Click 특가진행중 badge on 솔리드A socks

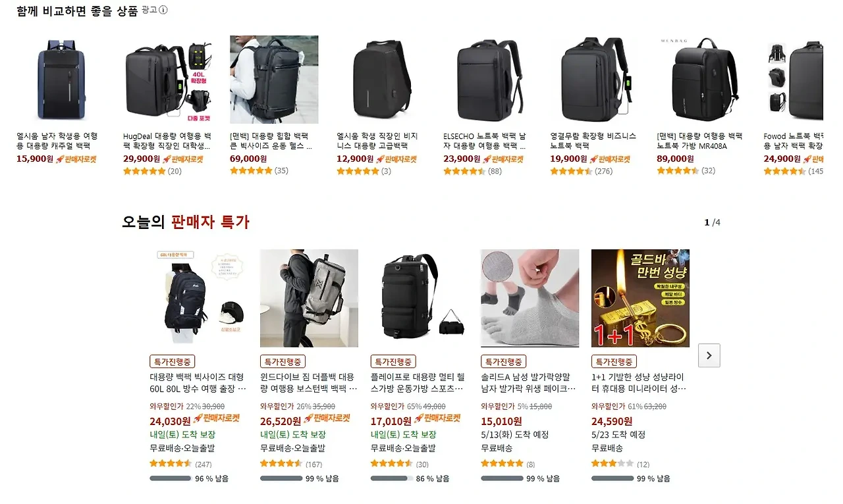(x=504, y=362)
